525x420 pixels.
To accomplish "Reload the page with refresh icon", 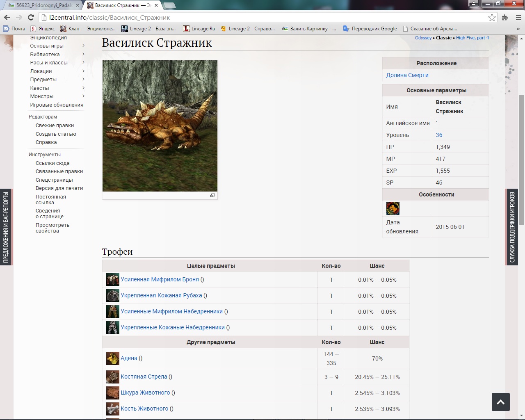I will click(x=31, y=17).
